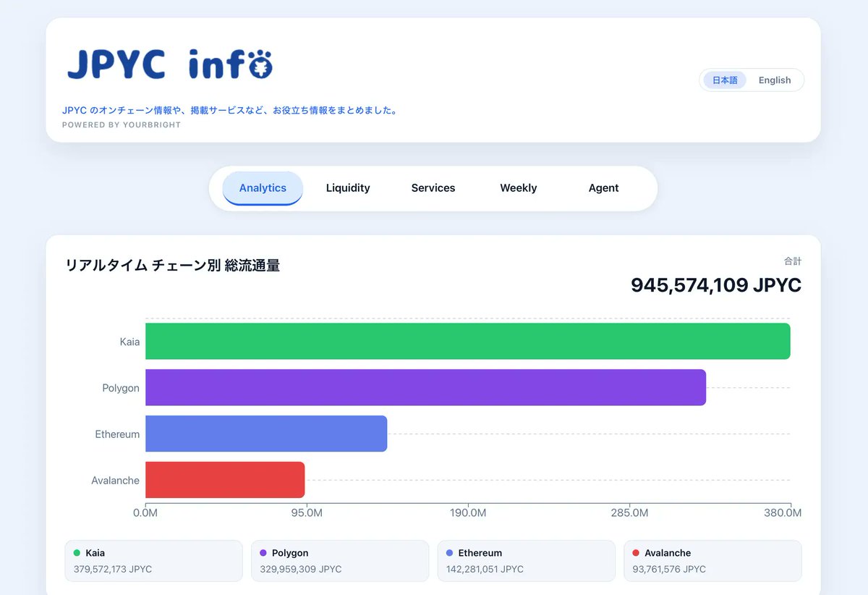Select the Avalanche legend card
868x595 pixels.
713,561
